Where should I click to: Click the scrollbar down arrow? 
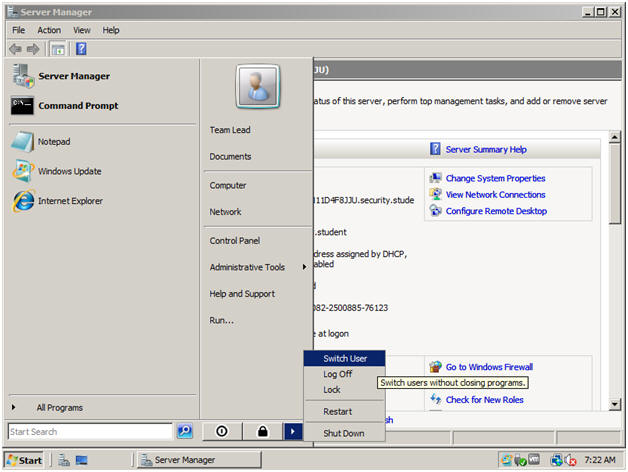click(x=614, y=404)
